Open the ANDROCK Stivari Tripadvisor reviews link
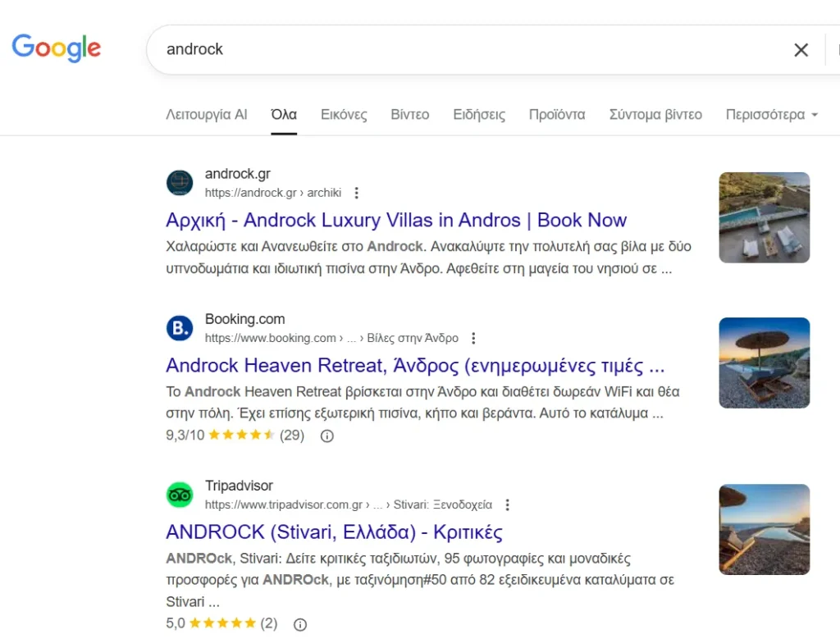 (x=333, y=532)
